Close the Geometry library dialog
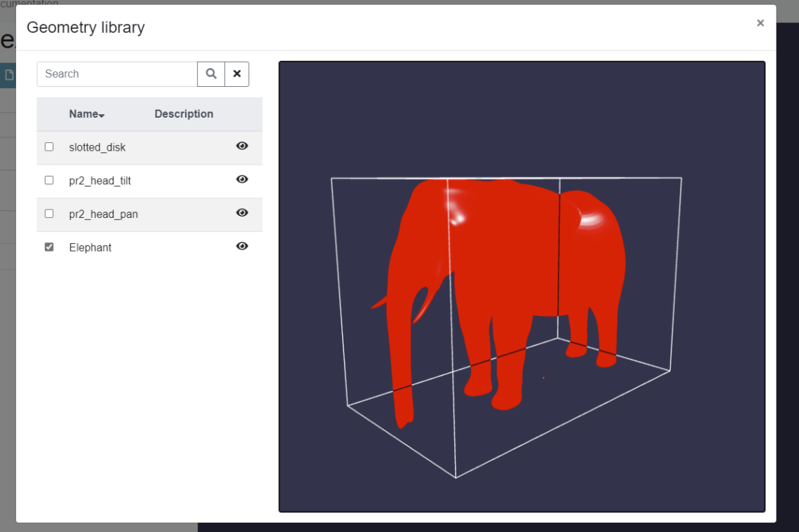799x532 pixels. tap(760, 22)
